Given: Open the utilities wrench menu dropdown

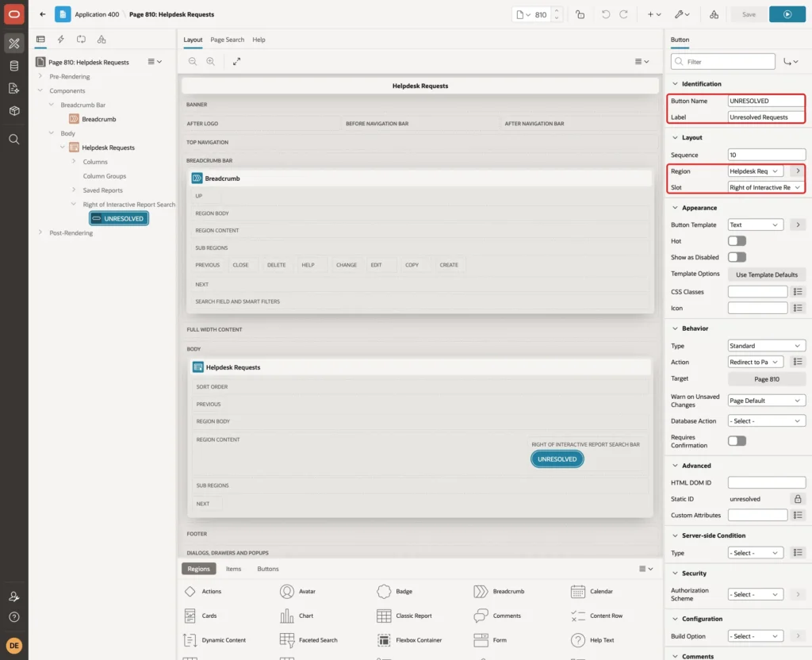Looking at the screenshot, I should pos(682,14).
